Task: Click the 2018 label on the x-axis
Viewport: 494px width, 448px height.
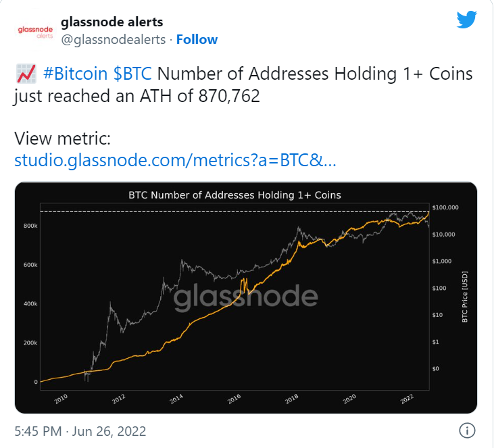Action: 292,399
